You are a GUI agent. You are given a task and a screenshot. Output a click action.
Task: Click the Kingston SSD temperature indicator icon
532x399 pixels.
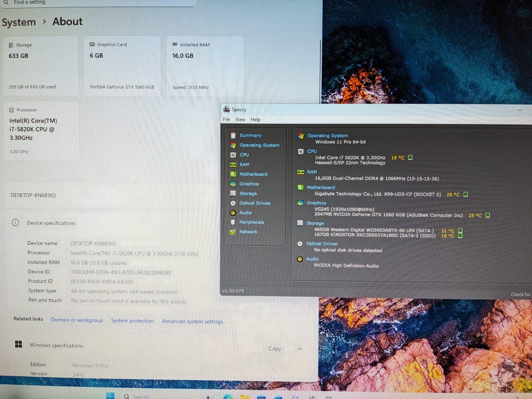coord(461,236)
